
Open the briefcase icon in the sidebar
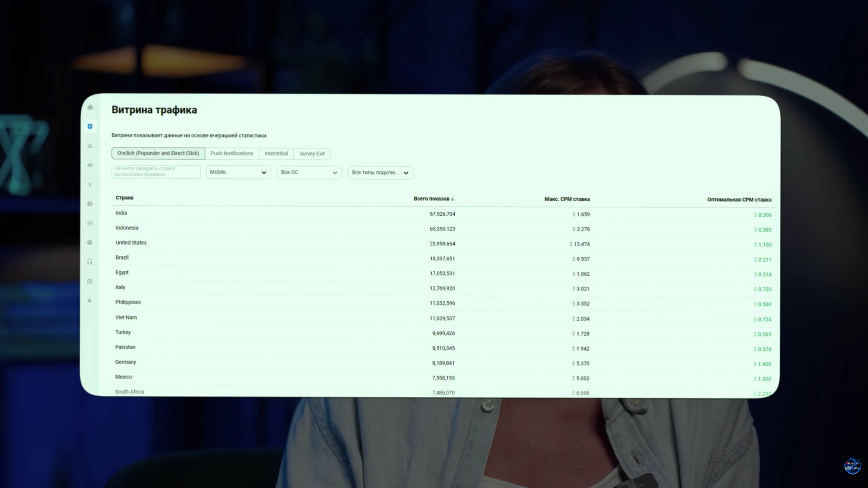pos(90,107)
